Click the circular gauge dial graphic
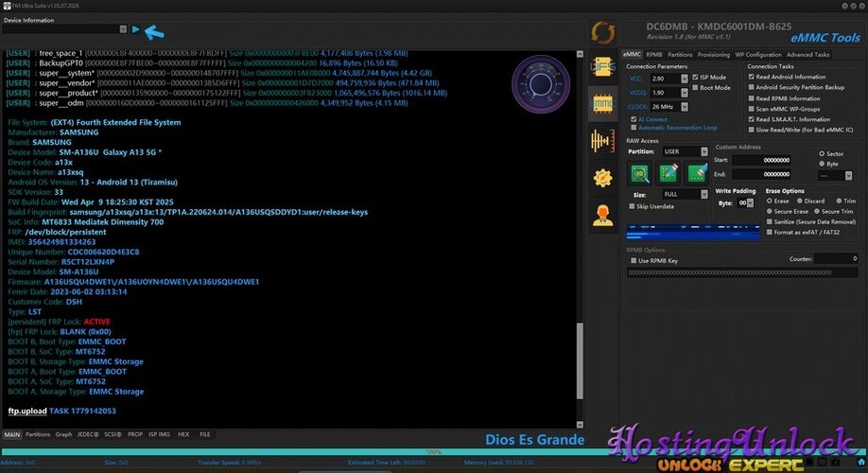 coord(540,85)
